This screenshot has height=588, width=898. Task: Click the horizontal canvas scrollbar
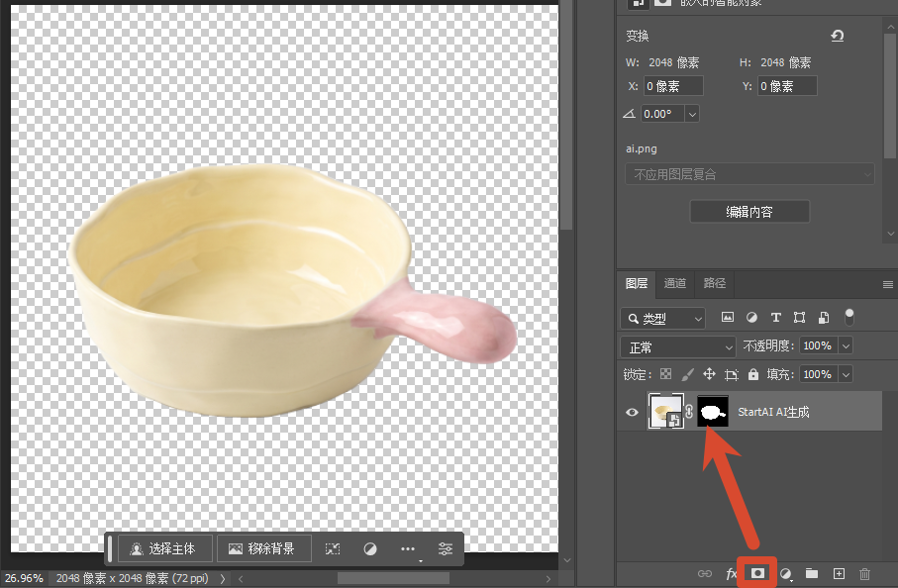393,579
